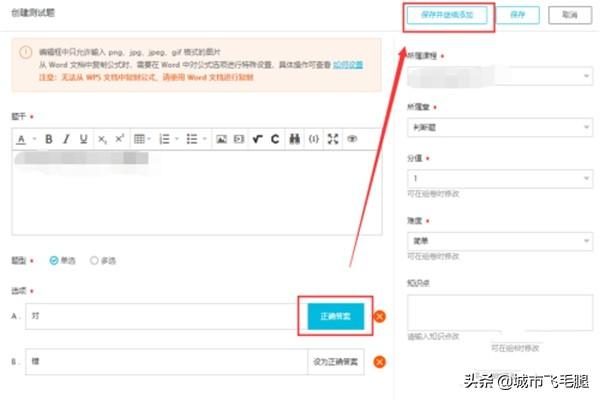
Task: Open find and replace binoculars icon
Action: pyautogui.click(x=294, y=139)
